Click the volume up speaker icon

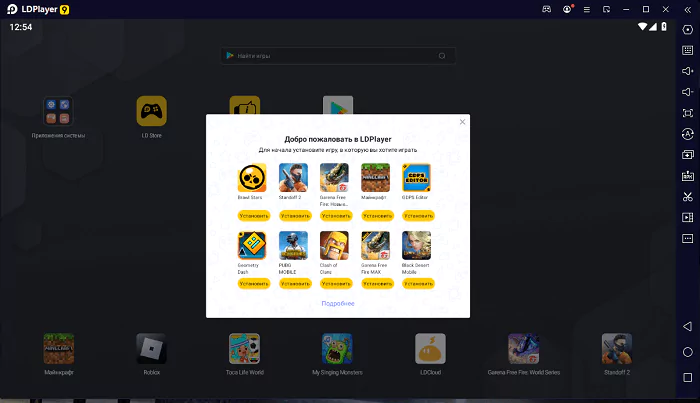(x=688, y=71)
